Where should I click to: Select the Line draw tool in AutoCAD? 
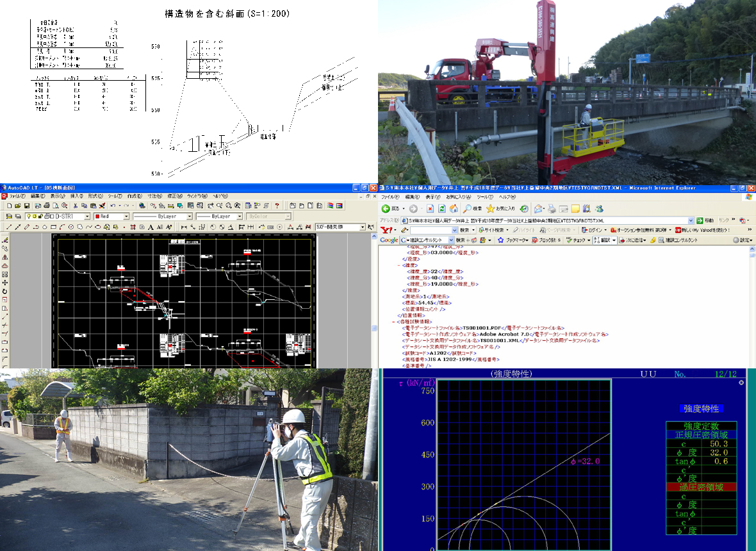[x=9, y=227]
